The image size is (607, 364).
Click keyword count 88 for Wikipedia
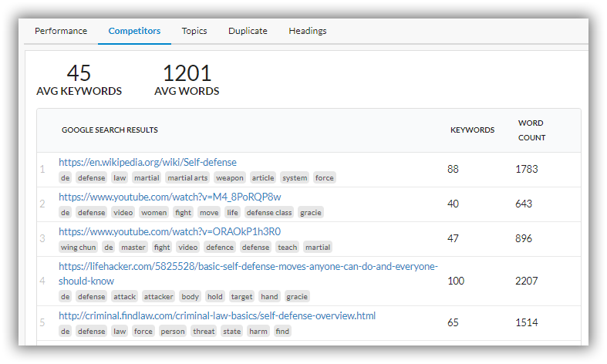pyautogui.click(x=453, y=169)
